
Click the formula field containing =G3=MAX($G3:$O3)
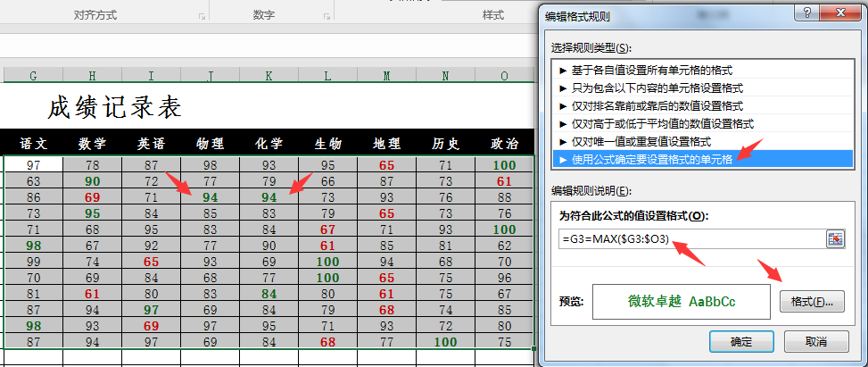(x=691, y=239)
